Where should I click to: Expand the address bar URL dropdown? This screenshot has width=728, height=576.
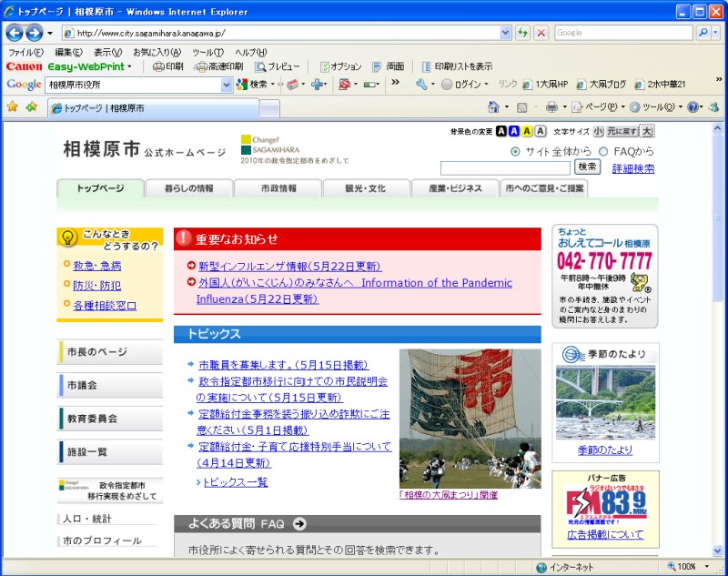[506, 33]
